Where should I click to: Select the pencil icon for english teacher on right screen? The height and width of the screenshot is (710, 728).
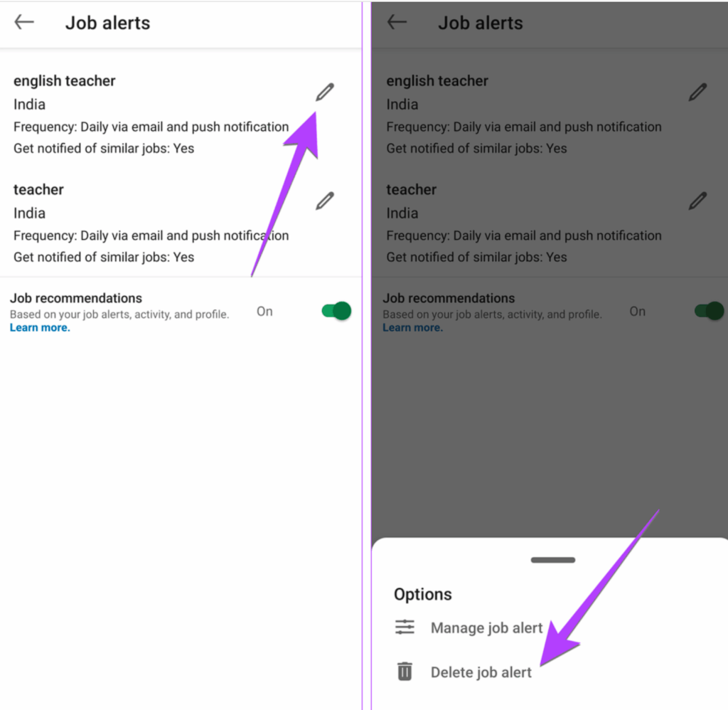[697, 91]
